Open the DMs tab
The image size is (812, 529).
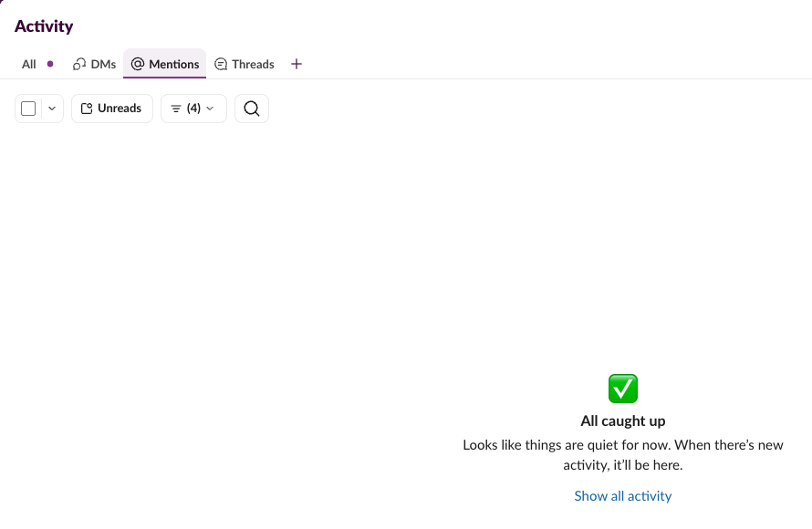tap(94, 64)
